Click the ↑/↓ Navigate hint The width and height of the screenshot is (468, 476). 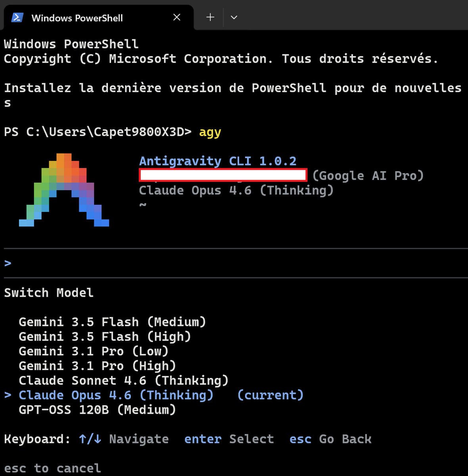[124, 439]
